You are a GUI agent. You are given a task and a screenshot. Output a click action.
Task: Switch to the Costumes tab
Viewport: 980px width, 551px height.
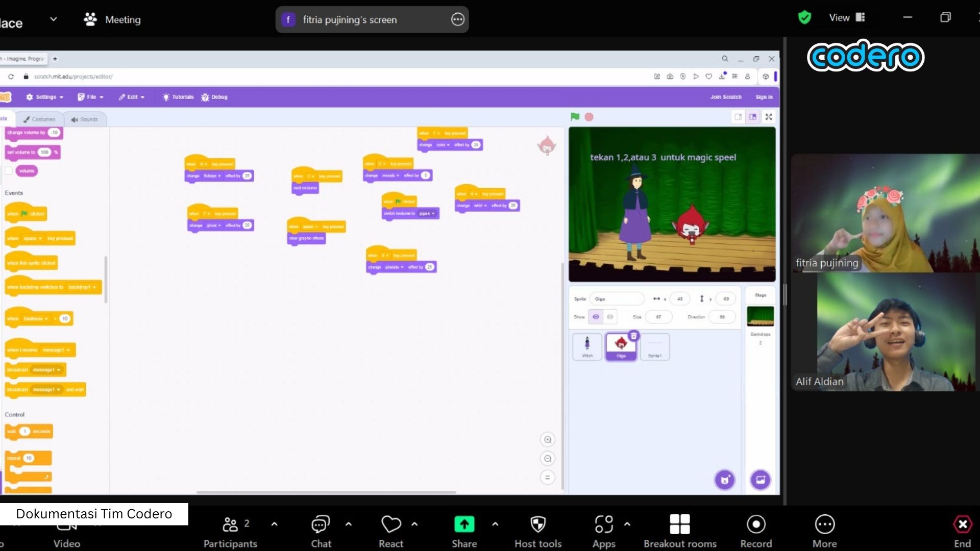click(x=39, y=119)
